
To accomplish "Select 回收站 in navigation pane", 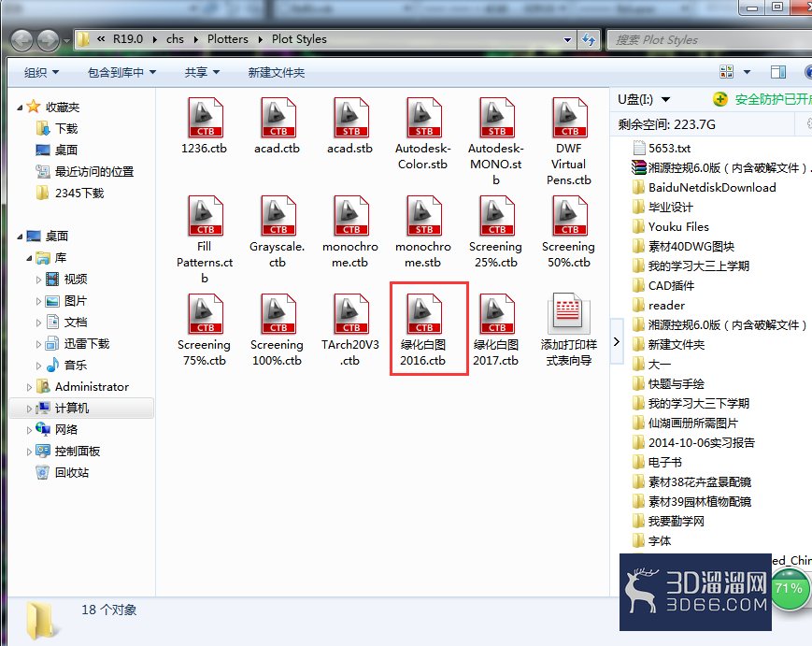I will point(72,472).
